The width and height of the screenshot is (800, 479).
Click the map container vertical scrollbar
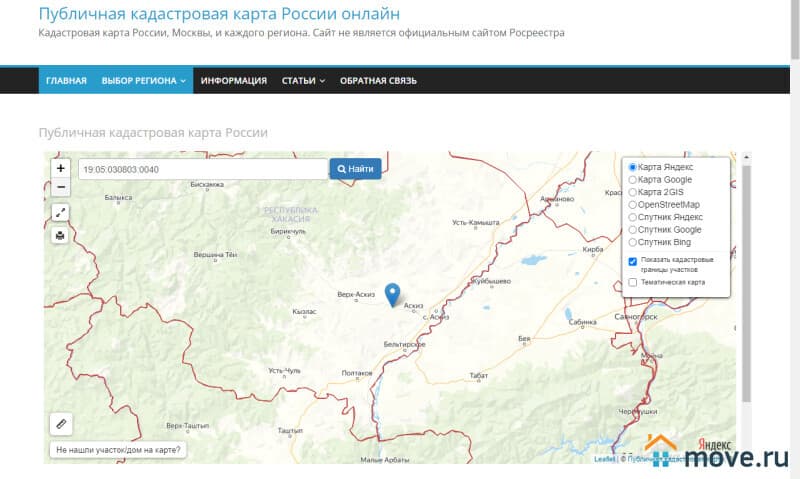(x=746, y=283)
